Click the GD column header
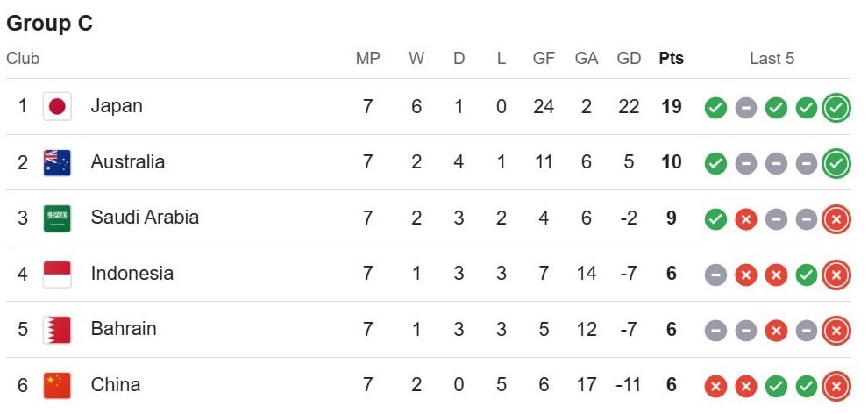This screenshot has width=868, height=414. point(629,59)
